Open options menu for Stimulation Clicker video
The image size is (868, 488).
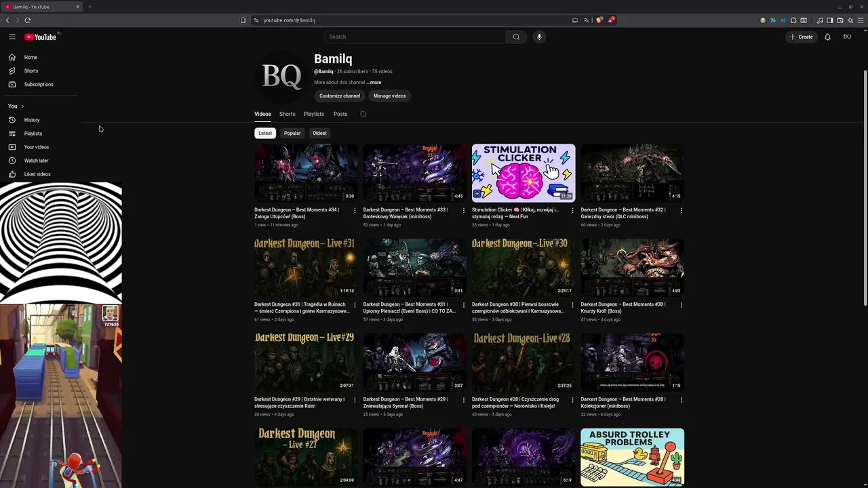pos(572,210)
